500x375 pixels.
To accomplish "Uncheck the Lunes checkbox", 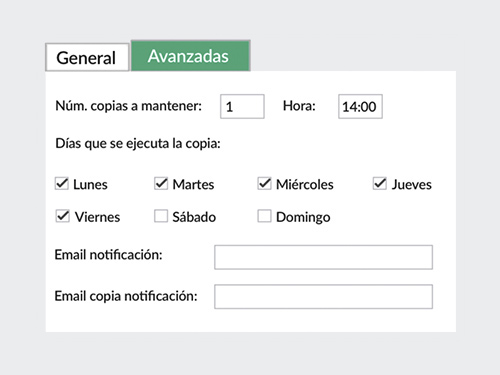I will coord(62,184).
